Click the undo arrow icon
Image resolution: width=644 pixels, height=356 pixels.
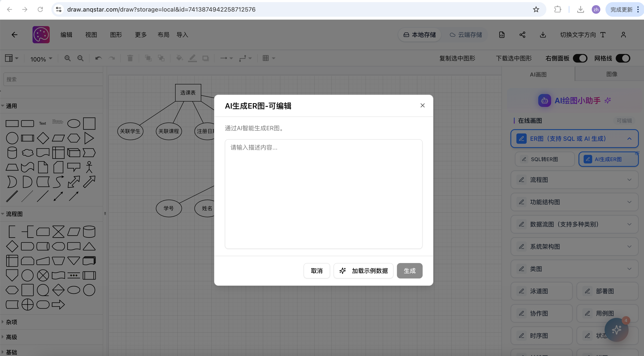pos(98,58)
